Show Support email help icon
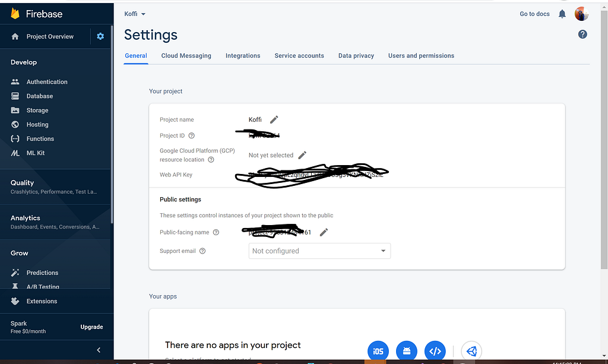The image size is (608, 364). point(202,251)
